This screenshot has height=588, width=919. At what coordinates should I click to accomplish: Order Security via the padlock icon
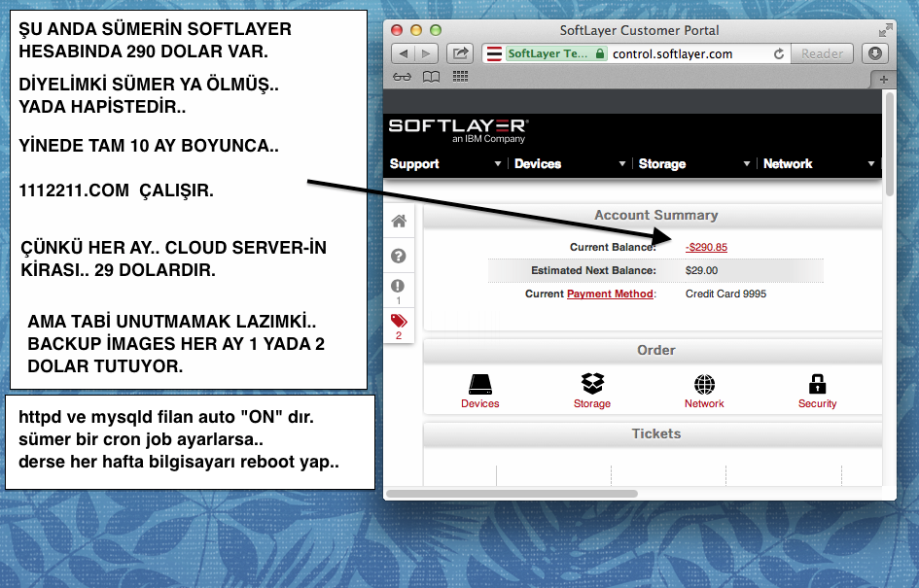coord(817,384)
